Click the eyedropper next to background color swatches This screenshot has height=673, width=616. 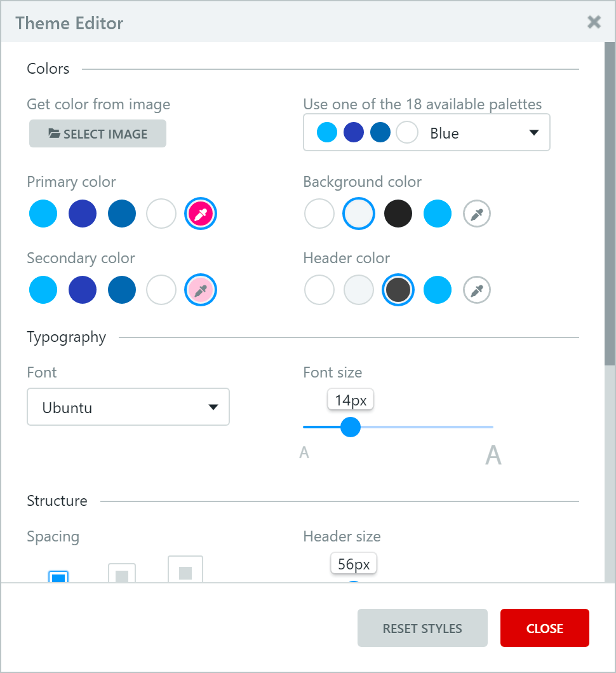click(x=476, y=214)
